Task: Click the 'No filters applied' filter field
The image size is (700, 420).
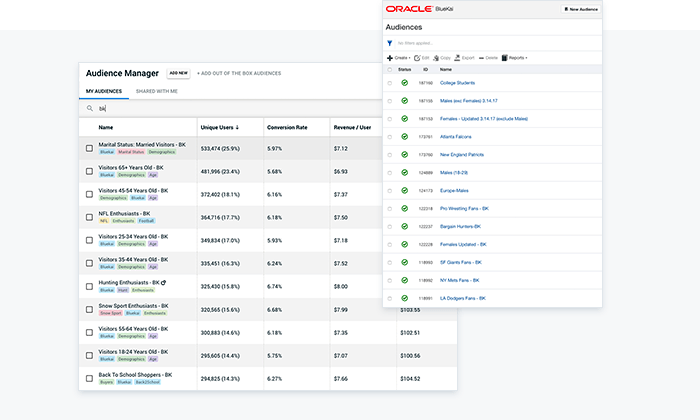Action: pyautogui.click(x=415, y=43)
